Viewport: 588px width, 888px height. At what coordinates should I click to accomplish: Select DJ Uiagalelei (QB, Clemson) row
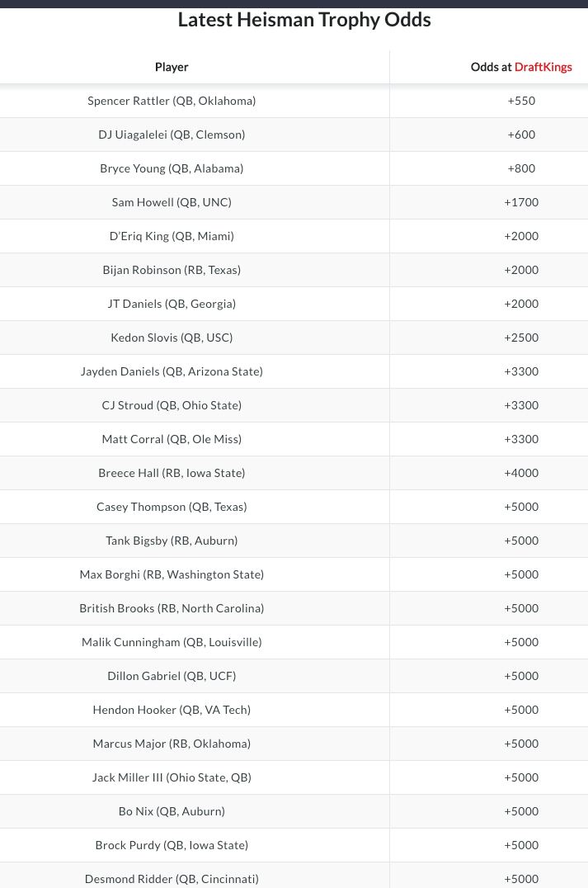tap(294, 135)
